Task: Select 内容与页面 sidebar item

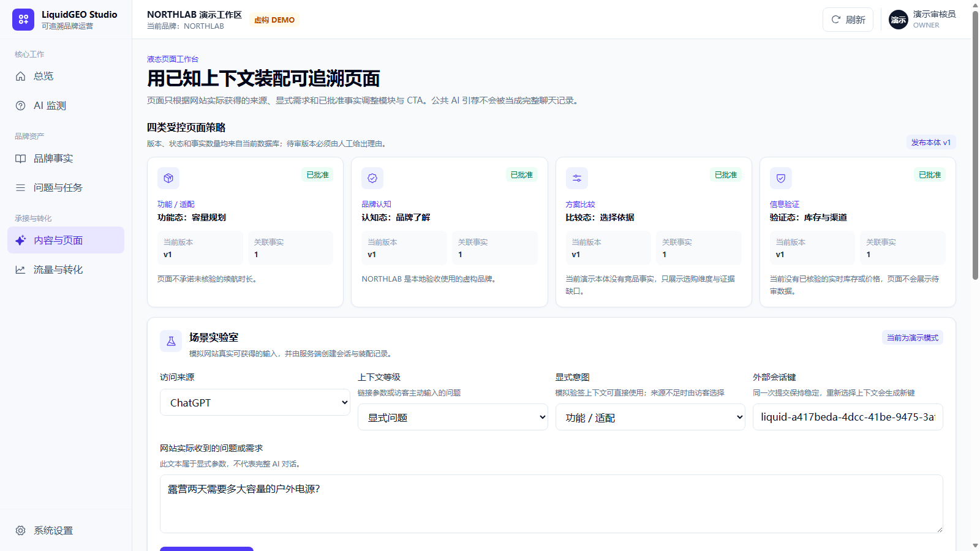Action: point(66,240)
